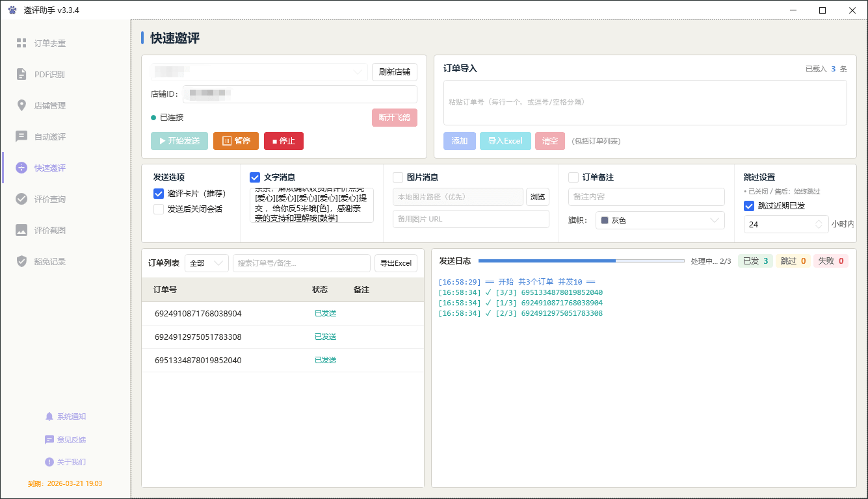Stop sending with 停止 button
The width and height of the screenshot is (868, 499).
tap(283, 141)
